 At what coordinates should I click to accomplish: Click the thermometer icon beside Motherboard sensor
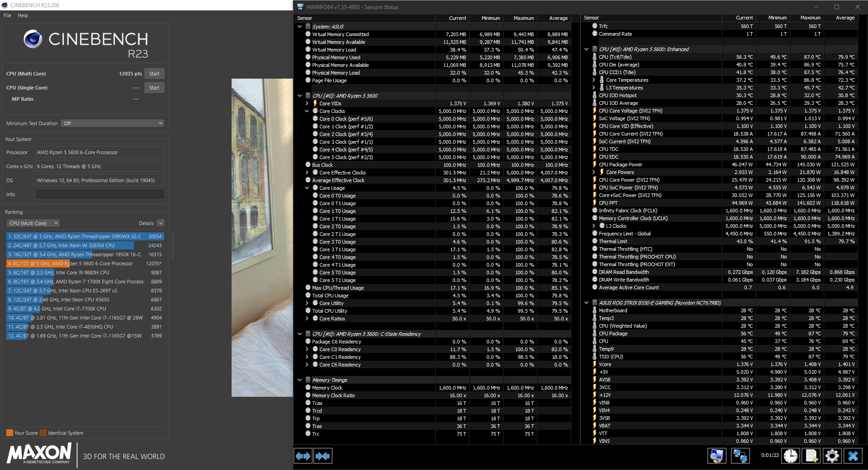pyautogui.click(x=594, y=310)
